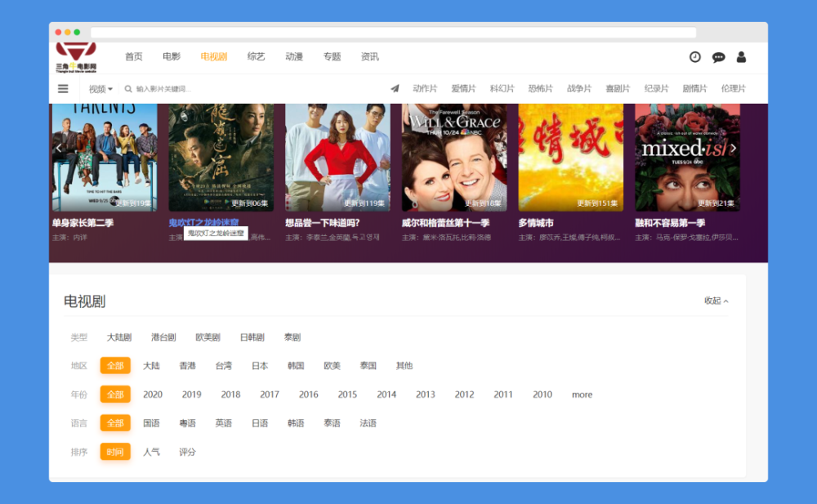
Task: Filter language by 国语
Action: (151, 423)
